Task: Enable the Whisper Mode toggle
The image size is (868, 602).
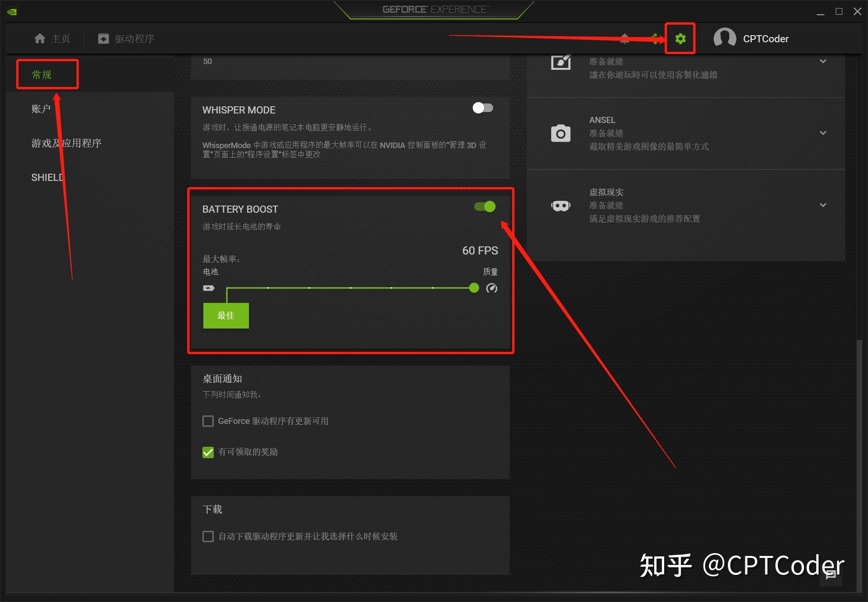Action: coord(483,108)
